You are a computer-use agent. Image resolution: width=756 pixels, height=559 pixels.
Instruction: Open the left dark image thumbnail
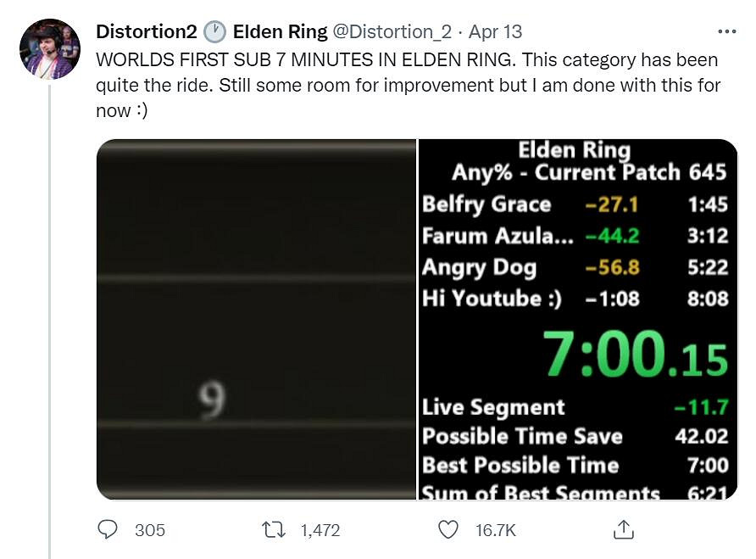tap(256, 319)
